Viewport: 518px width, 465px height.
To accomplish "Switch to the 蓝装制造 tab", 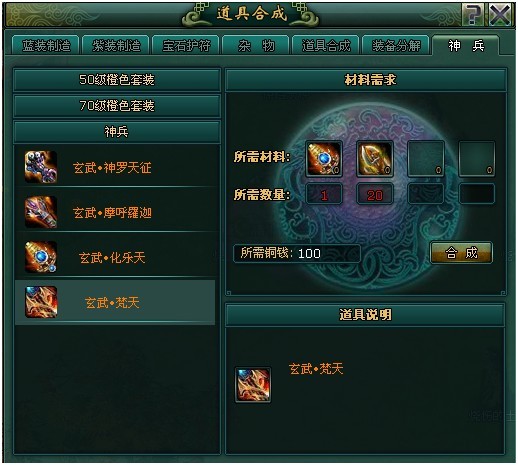I will [x=46, y=45].
